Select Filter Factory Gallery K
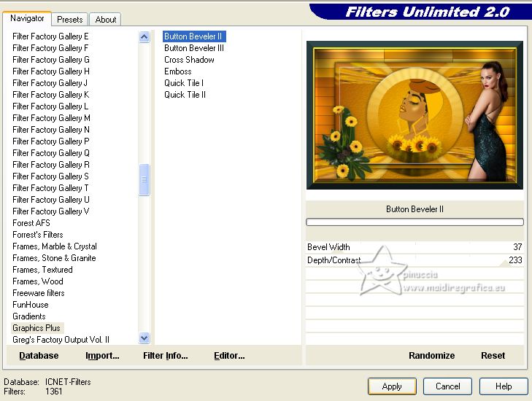This screenshot has width=532, height=401. (51, 95)
